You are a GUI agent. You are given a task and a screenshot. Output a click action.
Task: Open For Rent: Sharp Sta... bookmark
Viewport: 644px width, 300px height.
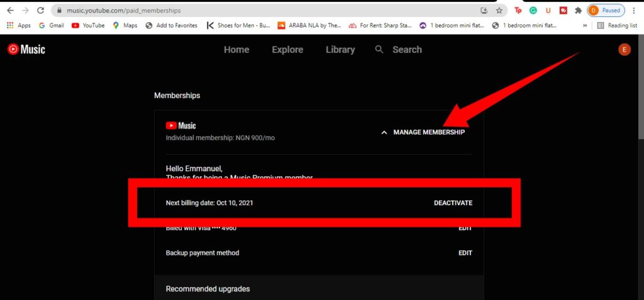(x=380, y=26)
